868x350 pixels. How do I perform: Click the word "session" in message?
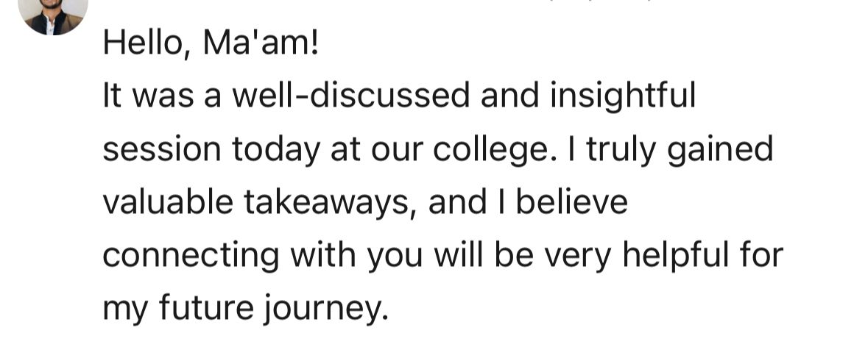pos(162,150)
